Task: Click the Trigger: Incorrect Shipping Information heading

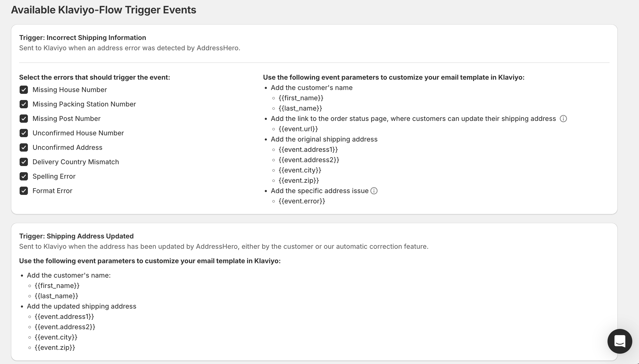Action: click(x=83, y=38)
